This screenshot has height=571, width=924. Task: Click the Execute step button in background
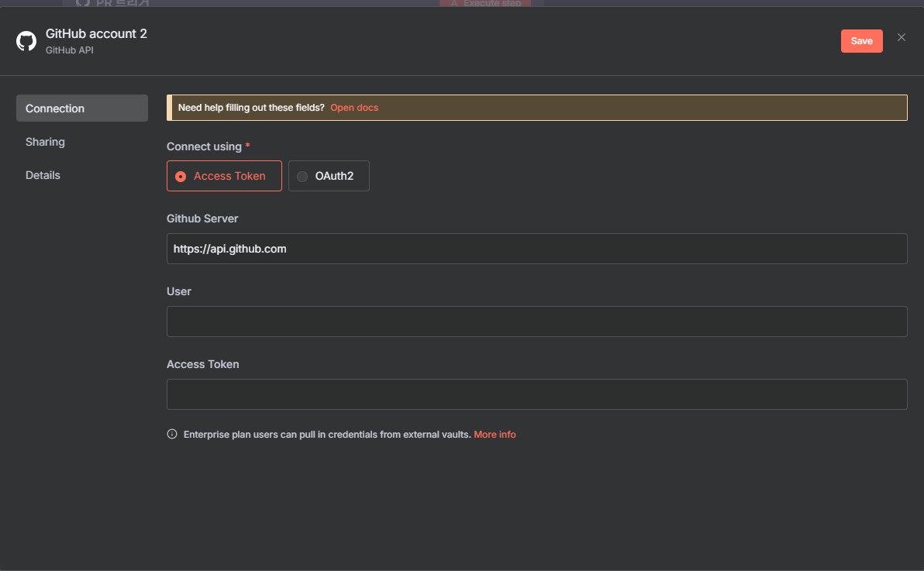point(485,4)
